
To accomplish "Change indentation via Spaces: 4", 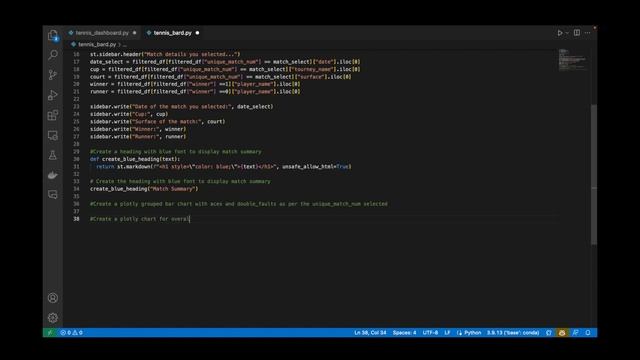I will coord(404,333).
